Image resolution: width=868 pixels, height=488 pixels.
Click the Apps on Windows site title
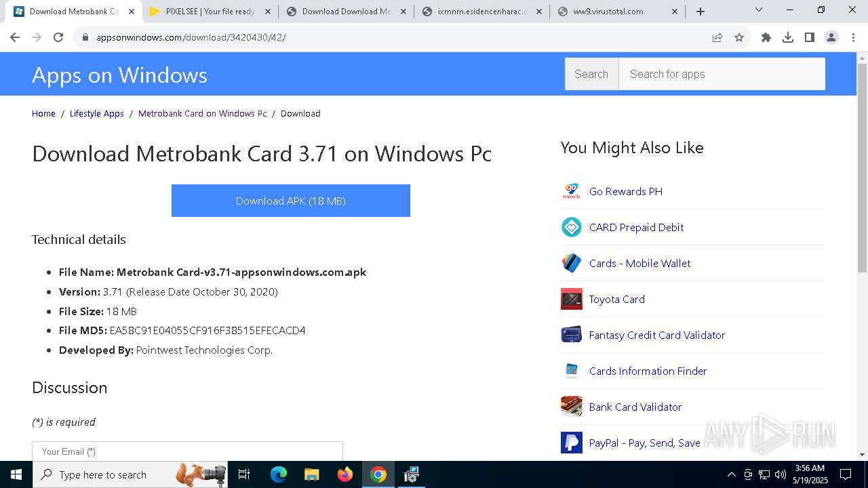point(119,75)
